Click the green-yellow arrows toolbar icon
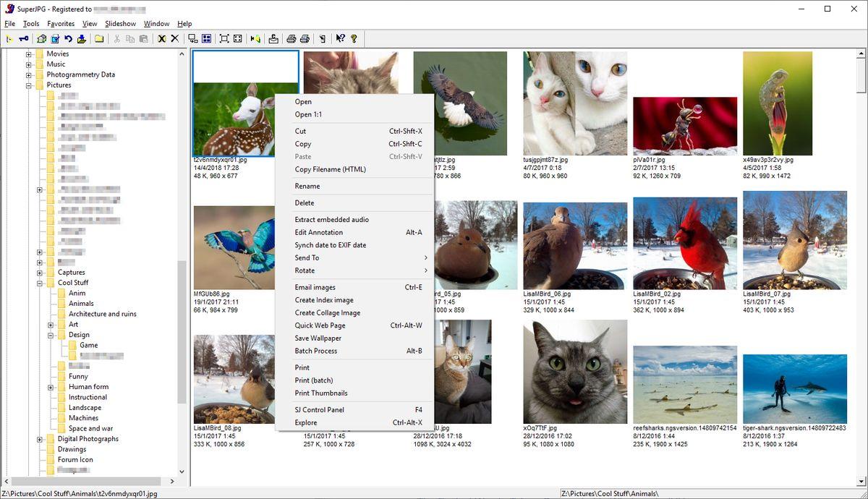This screenshot has width=868, height=499. coord(255,38)
